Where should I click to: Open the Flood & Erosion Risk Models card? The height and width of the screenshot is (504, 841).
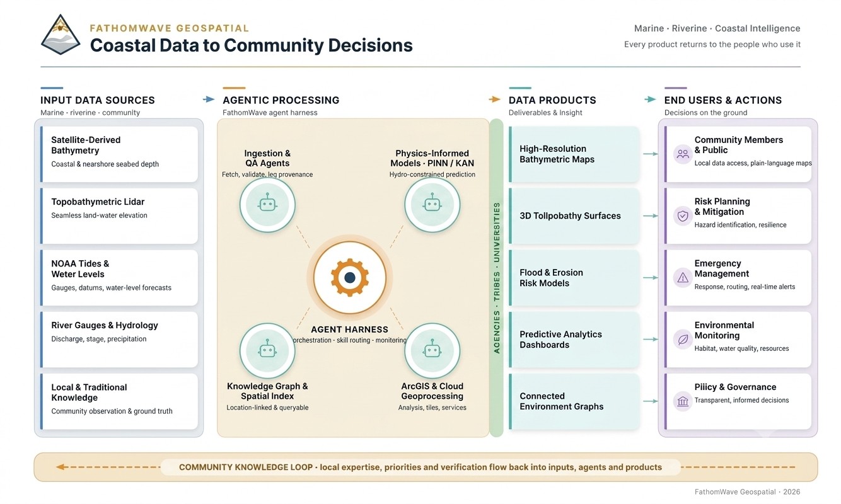pos(574,277)
